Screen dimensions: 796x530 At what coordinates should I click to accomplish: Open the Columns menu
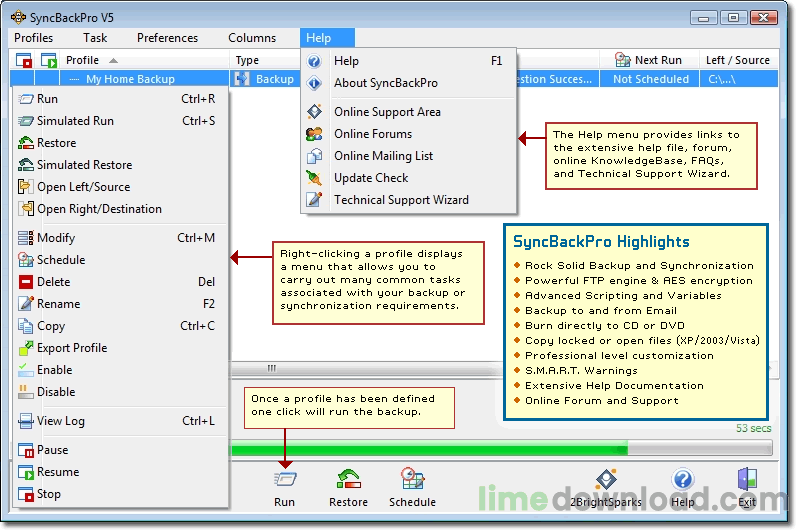[x=252, y=38]
